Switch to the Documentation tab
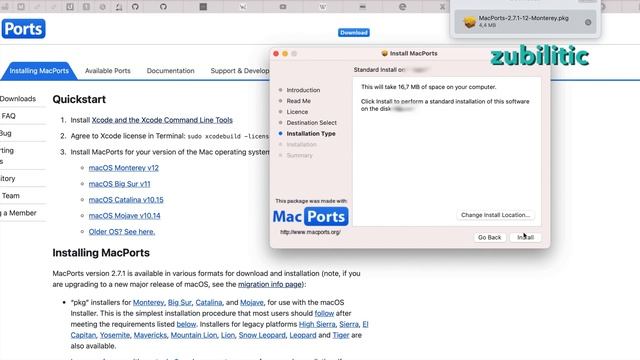Viewport: 640px width, 360px height. click(171, 71)
